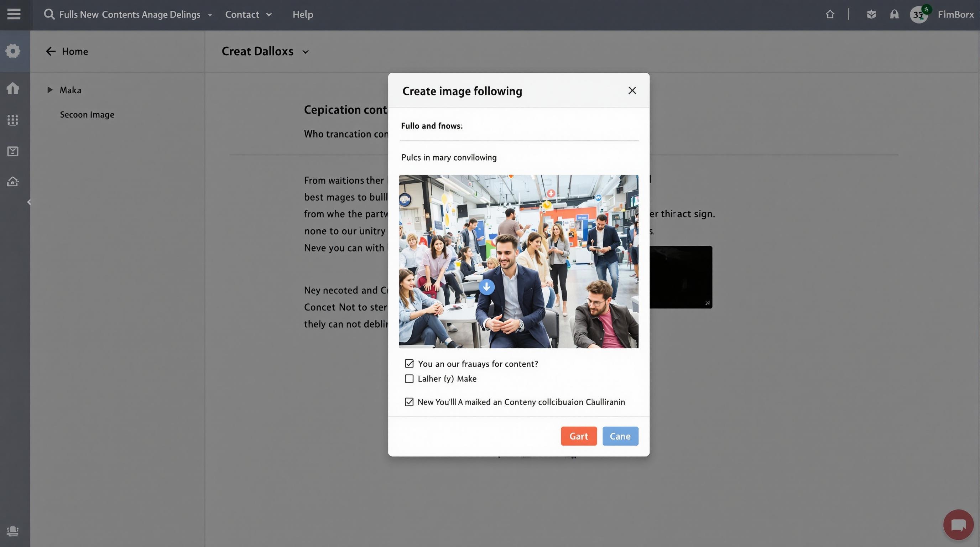Click the blue download arrow on image

(x=486, y=287)
